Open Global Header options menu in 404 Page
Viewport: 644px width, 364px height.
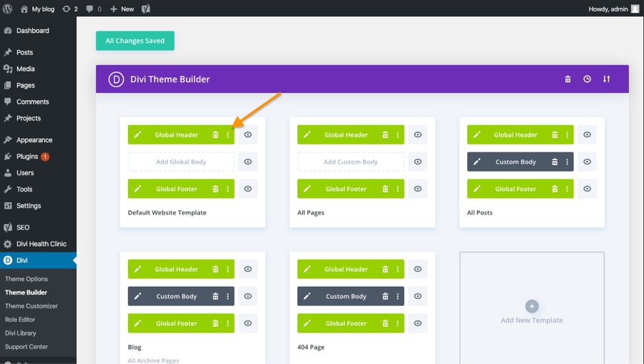click(x=398, y=269)
